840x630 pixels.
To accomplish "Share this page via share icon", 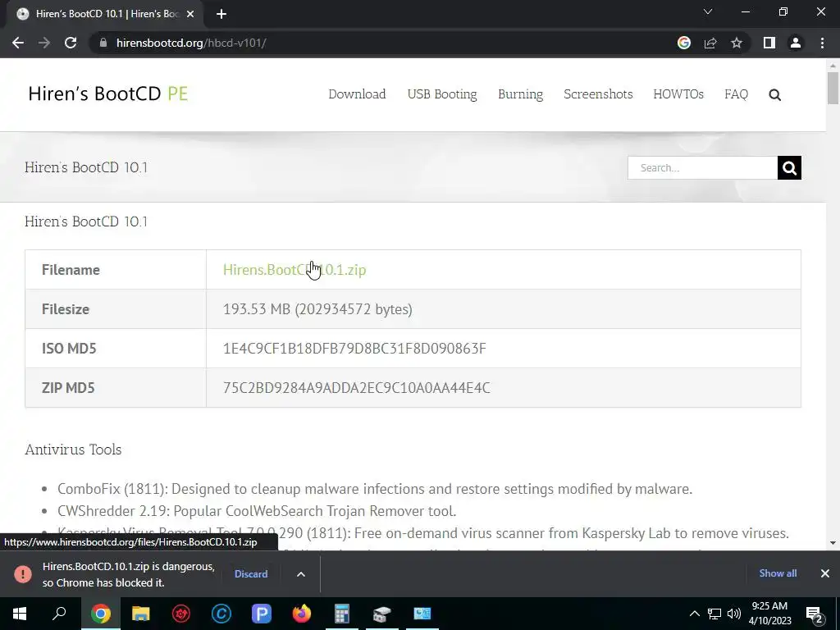I will [x=710, y=43].
